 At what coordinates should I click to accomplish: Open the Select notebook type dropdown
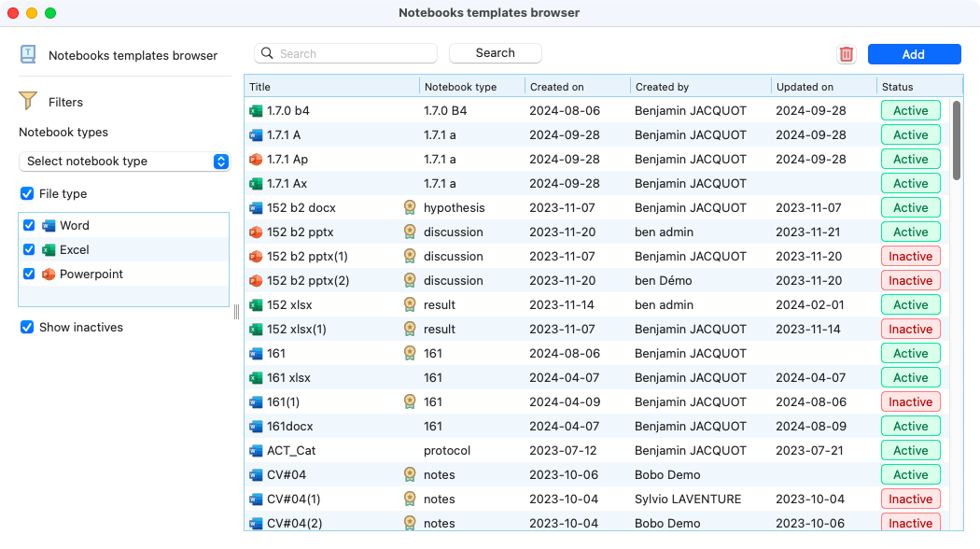coord(124,162)
